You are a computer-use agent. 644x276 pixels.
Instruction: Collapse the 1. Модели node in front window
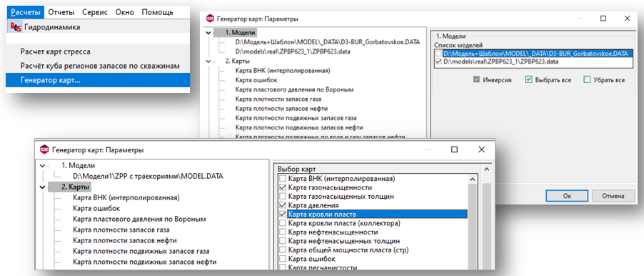(x=42, y=166)
